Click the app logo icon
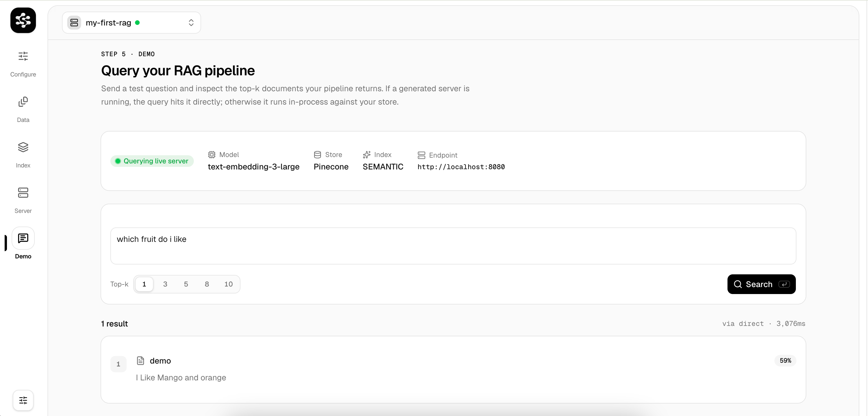The image size is (868, 416). [23, 20]
